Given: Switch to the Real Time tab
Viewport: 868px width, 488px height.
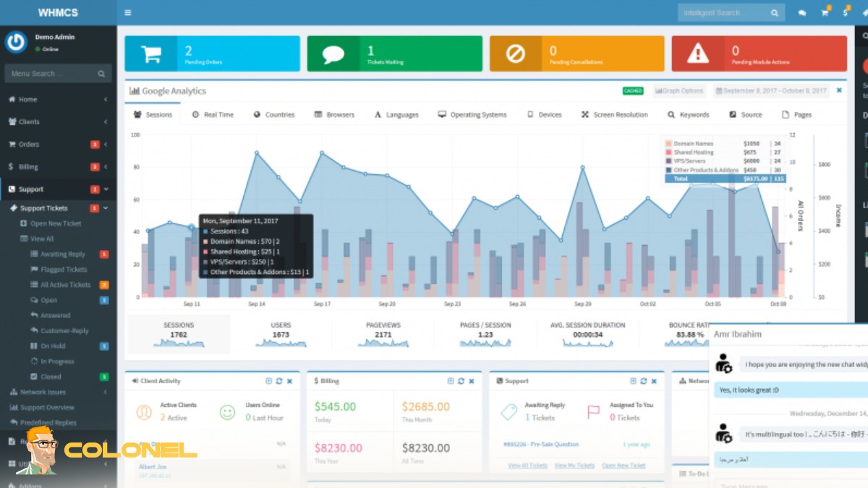Looking at the screenshot, I should (x=213, y=114).
